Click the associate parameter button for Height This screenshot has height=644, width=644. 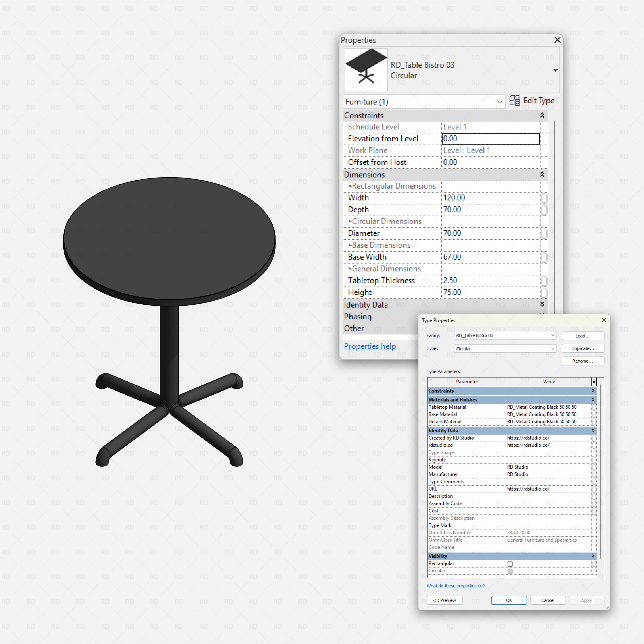[544, 293]
